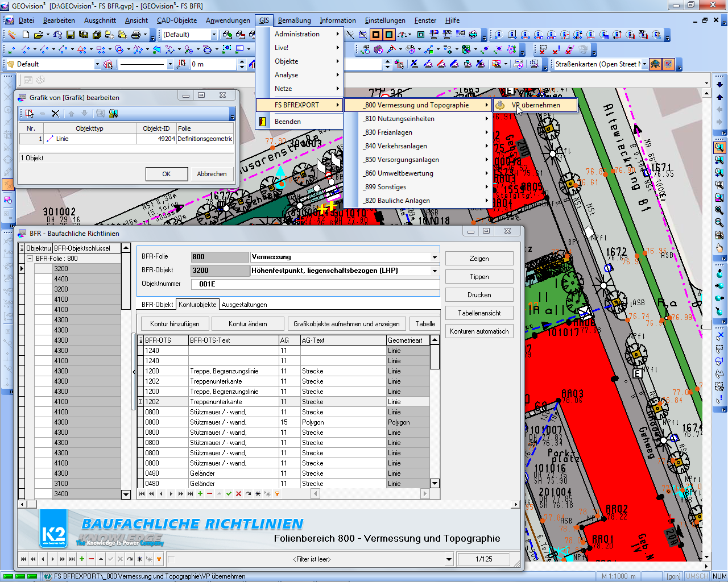
Task: Click the Kontur ändern button
Action: pyautogui.click(x=248, y=324)
